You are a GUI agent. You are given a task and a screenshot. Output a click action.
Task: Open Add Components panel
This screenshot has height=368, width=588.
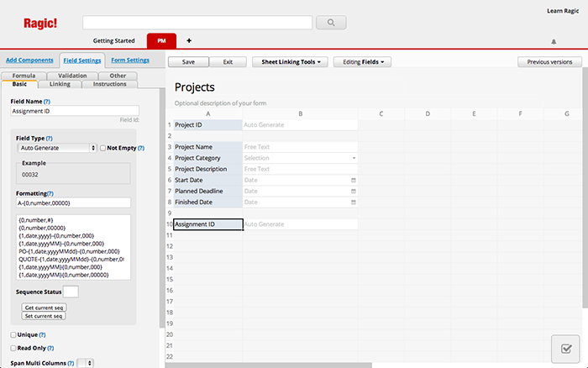tap(29, 60)
